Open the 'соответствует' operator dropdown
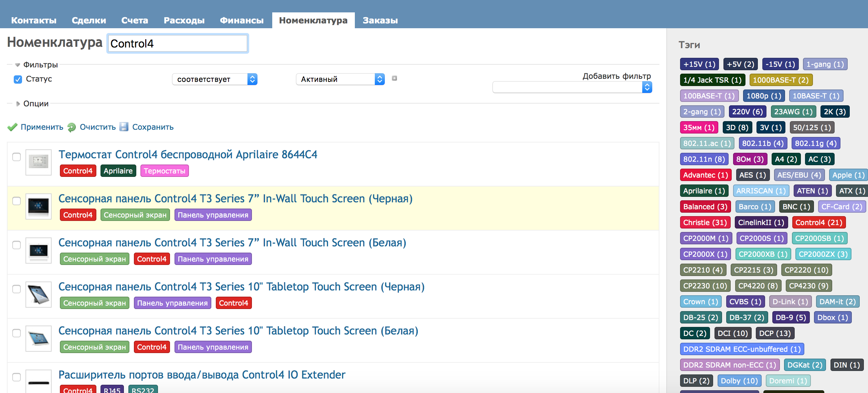The height and width of the screenshot is (393, 868). click(215, 79)
